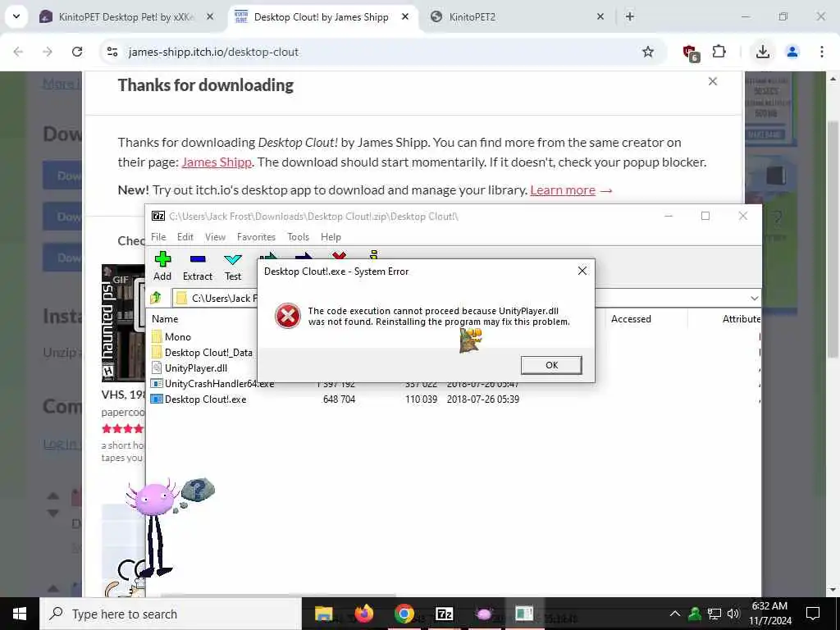The width and height of the screenshot is (840, 630).
Task: Click the Test toolbar icon in 7-Zip
Action: [x=232, y=267]
